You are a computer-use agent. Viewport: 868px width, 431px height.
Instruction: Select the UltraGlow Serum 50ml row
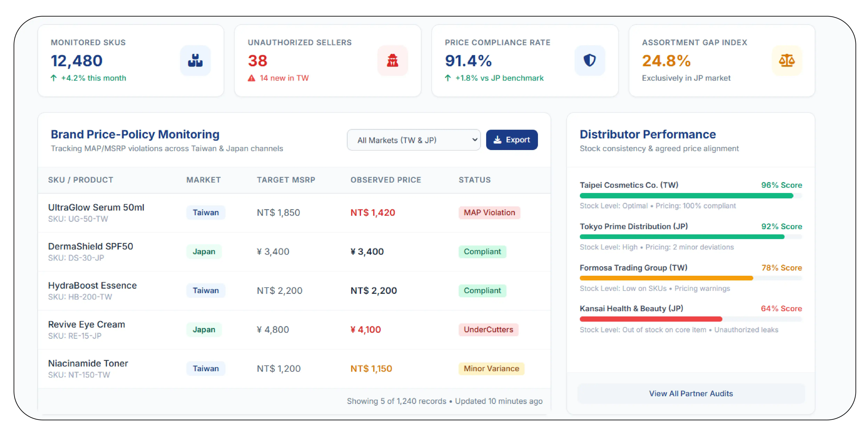pyautogui.click(x=294, y=213)
